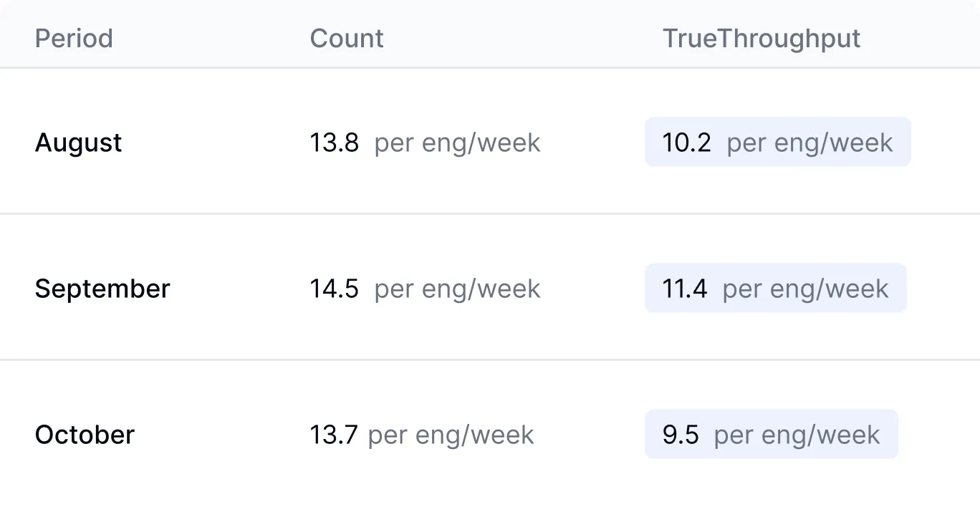Select the 11.4 number in September's TrueThroughput
This screenshot has width=980, height=507.
click(x=684, y=289)
